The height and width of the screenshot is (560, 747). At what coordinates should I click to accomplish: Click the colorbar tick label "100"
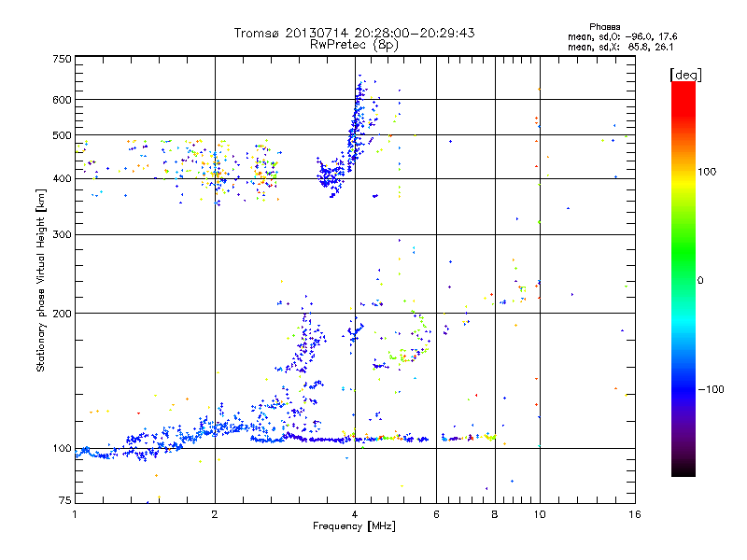[x=707, y=172]
